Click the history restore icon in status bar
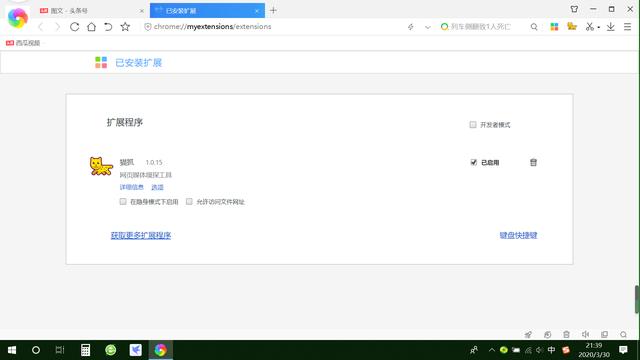The width and height of the screenshot is (640, 360). [547, 335]
